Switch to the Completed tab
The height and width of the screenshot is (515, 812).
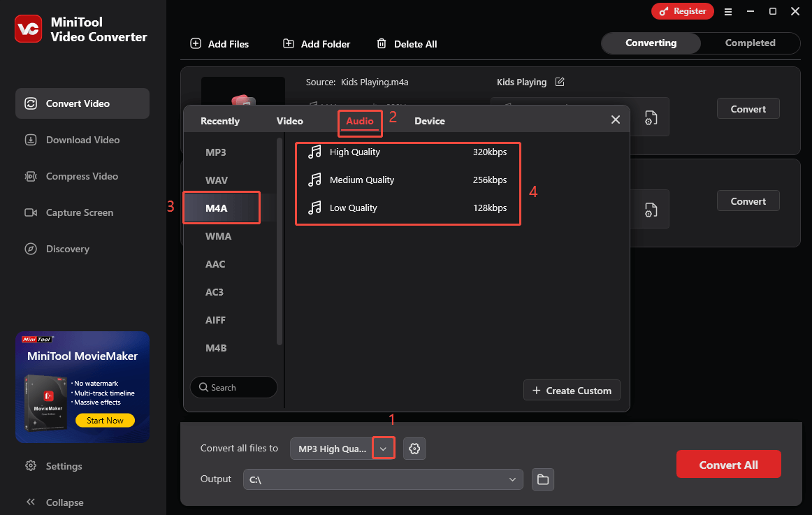[750, 43]
